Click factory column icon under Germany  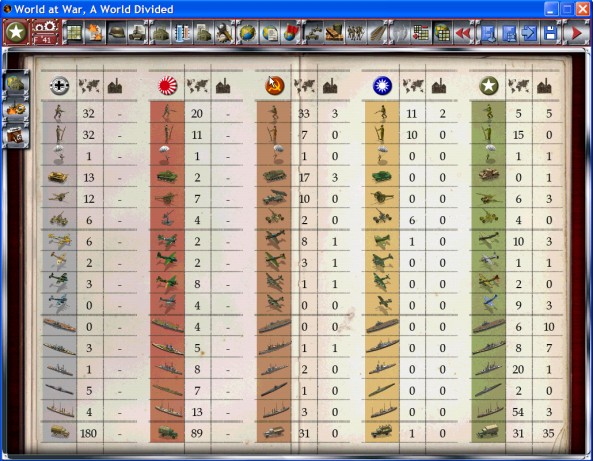(x=115, y=86)
